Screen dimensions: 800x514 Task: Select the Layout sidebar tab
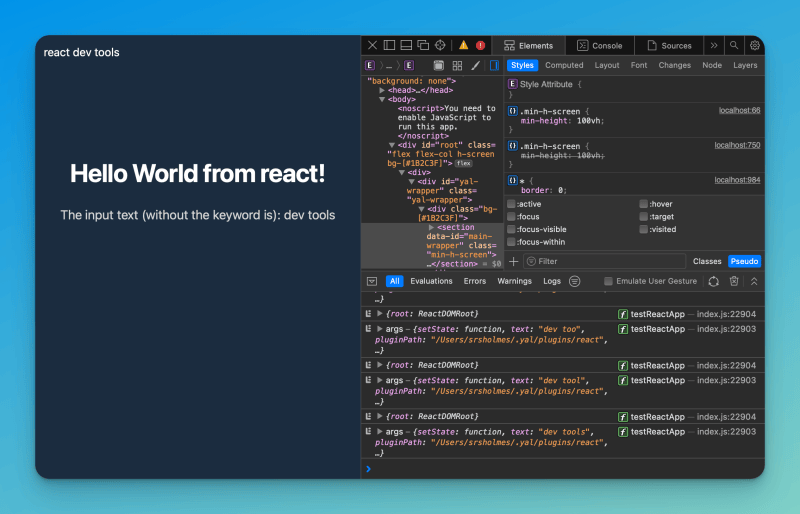[x=607, y=65]
